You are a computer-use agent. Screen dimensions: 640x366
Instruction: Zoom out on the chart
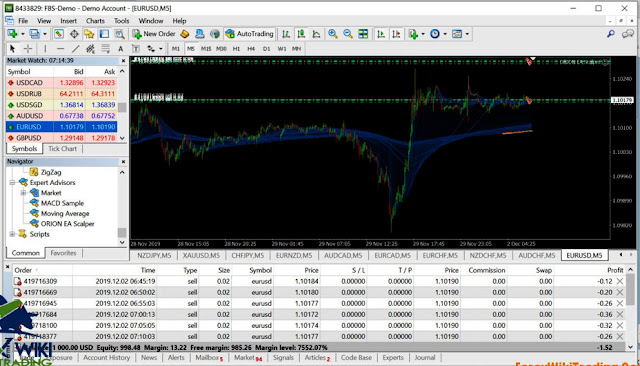[348, 34]
